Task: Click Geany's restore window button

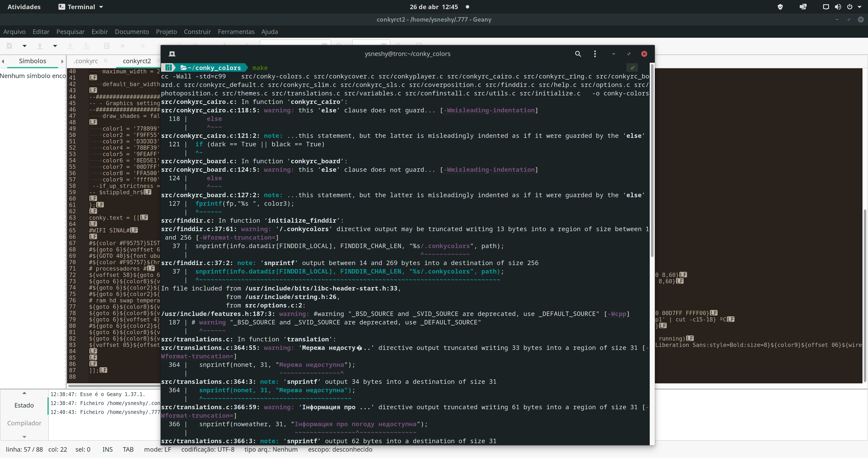Action: pos(849,20)
